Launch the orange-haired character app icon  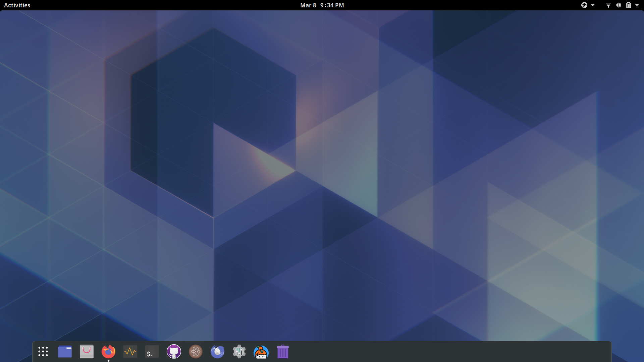tap(261, 352)
